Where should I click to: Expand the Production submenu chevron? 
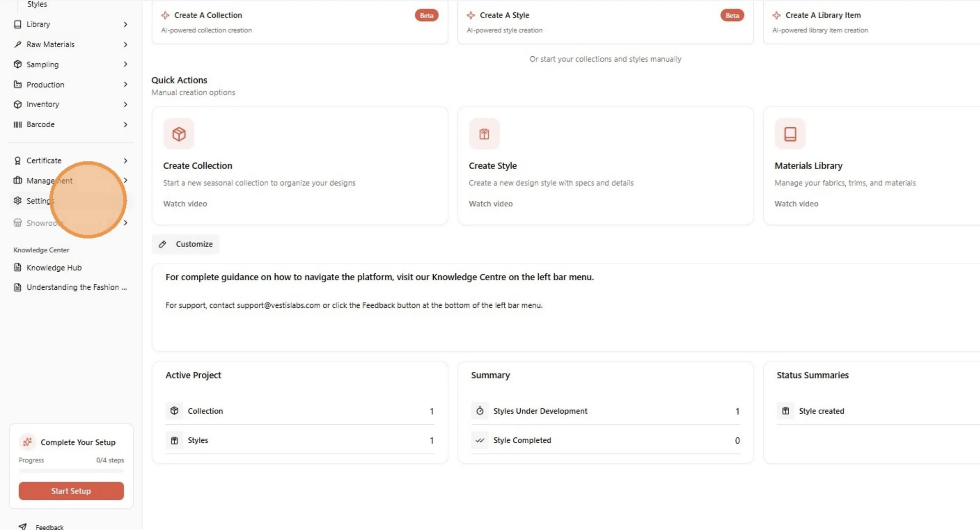125,84
